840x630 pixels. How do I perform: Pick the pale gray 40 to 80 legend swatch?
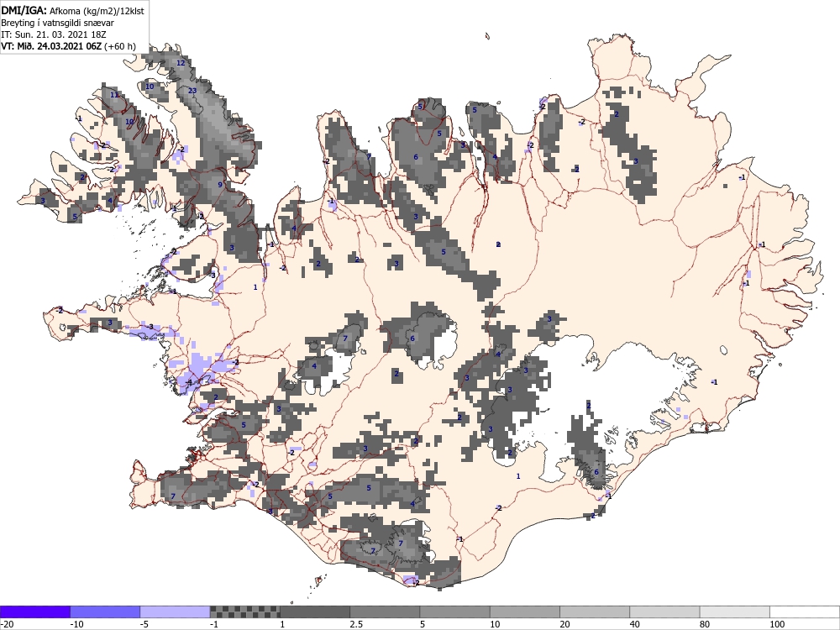click(664, 612)
